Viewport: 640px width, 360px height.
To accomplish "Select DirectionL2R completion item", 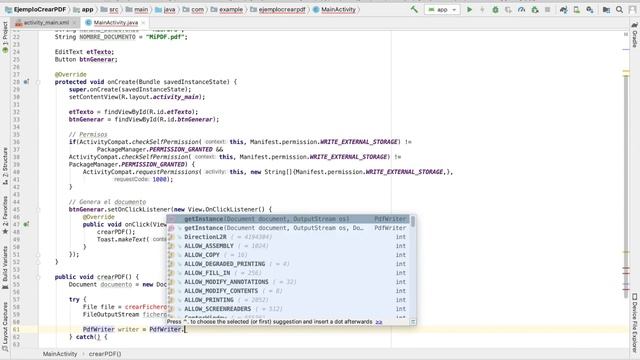I will click(x=288, y=237).
